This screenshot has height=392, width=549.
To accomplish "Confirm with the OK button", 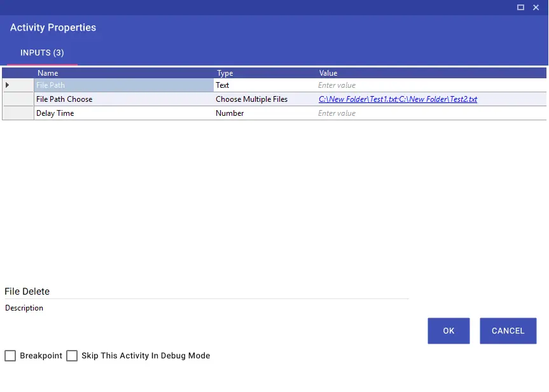I will pos(448,331).
